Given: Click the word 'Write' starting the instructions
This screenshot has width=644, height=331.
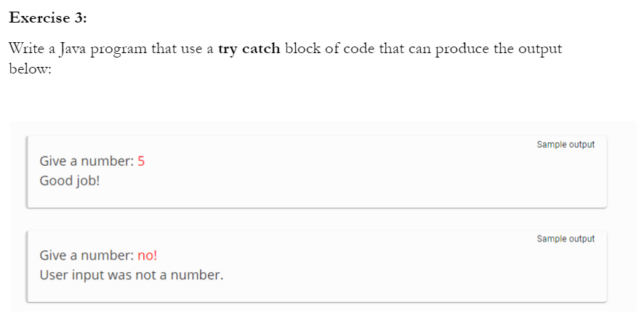Looking at the screenshot, I should [26, 49].
